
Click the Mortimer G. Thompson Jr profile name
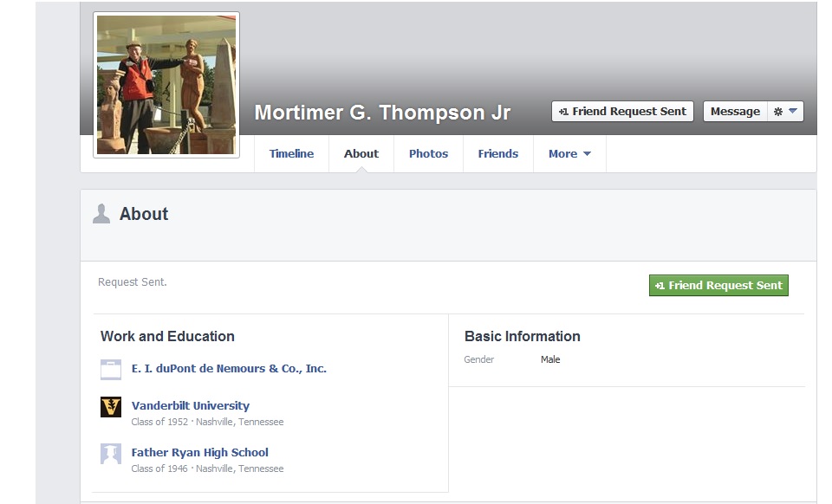click(382, 113)
